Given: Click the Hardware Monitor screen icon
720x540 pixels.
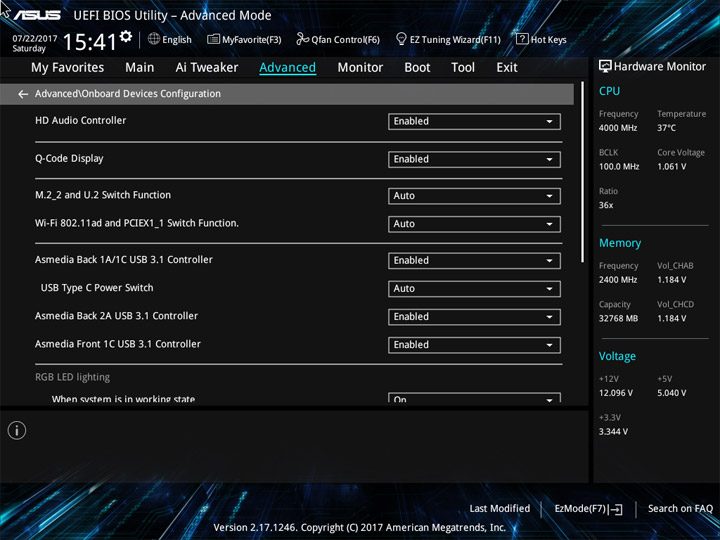Looking at the screenshot, I should pos(605,67).
